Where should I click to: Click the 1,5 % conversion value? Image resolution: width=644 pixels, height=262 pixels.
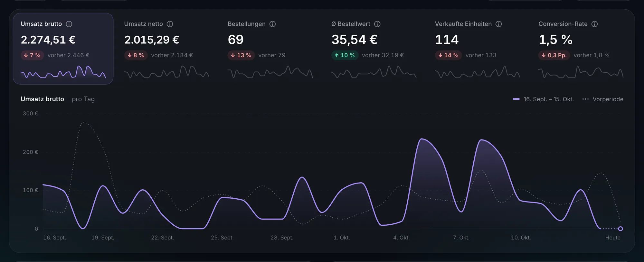[x=555, y=40]
